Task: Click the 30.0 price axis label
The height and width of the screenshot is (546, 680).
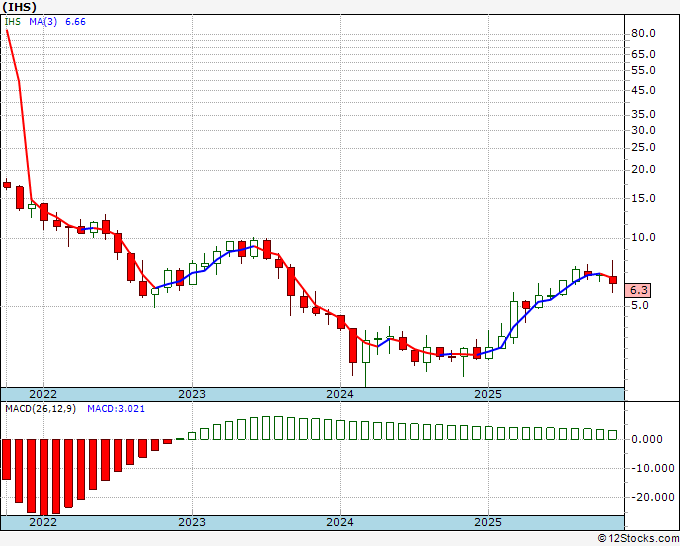Action: pos(643,130)
